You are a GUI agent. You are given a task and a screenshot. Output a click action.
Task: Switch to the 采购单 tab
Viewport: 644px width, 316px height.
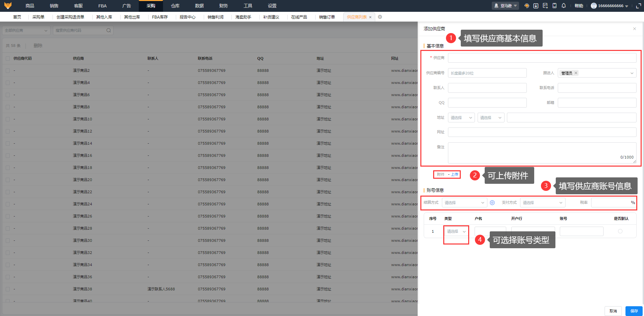pyautogui.click(x=38, y=17)
